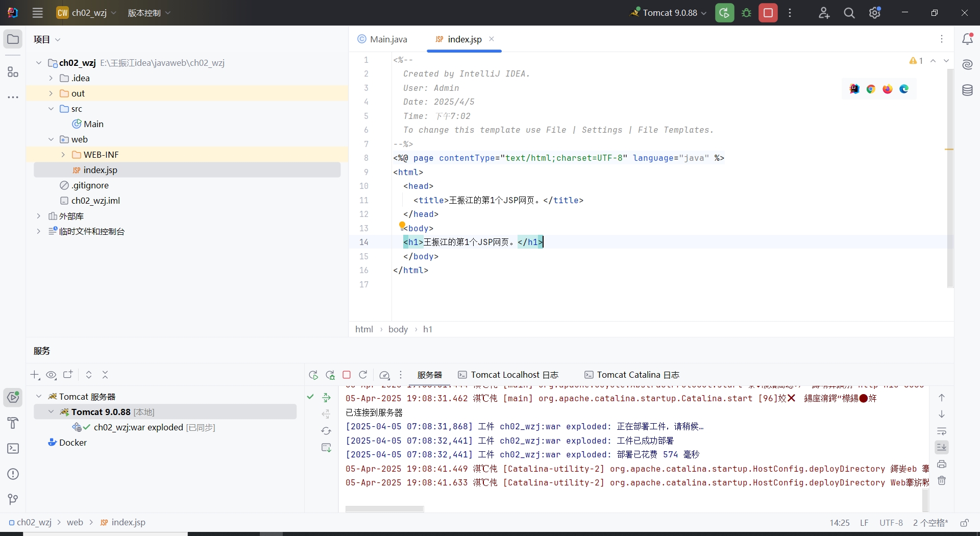
Task: Open the Tomcat Catalina 日志 tab
Action: click(x=632, y=375)
